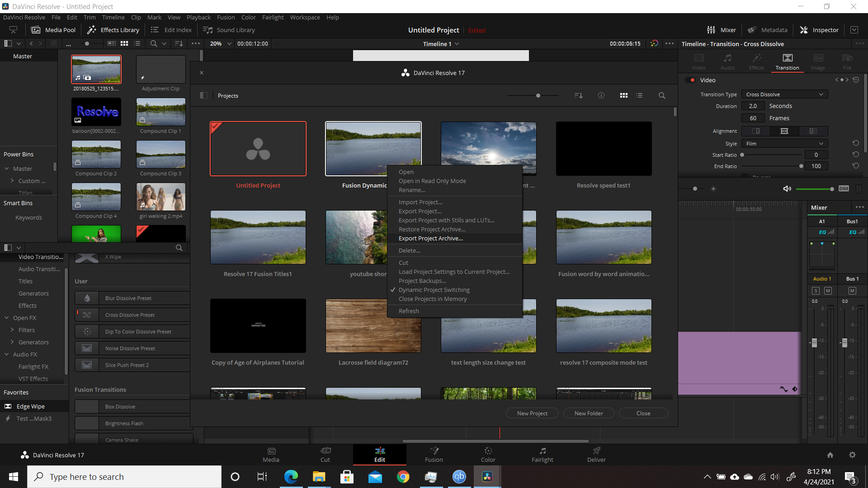Viewport: 868px width, 488px height.
Task: Go to the Color page
Action: point(488,455)
